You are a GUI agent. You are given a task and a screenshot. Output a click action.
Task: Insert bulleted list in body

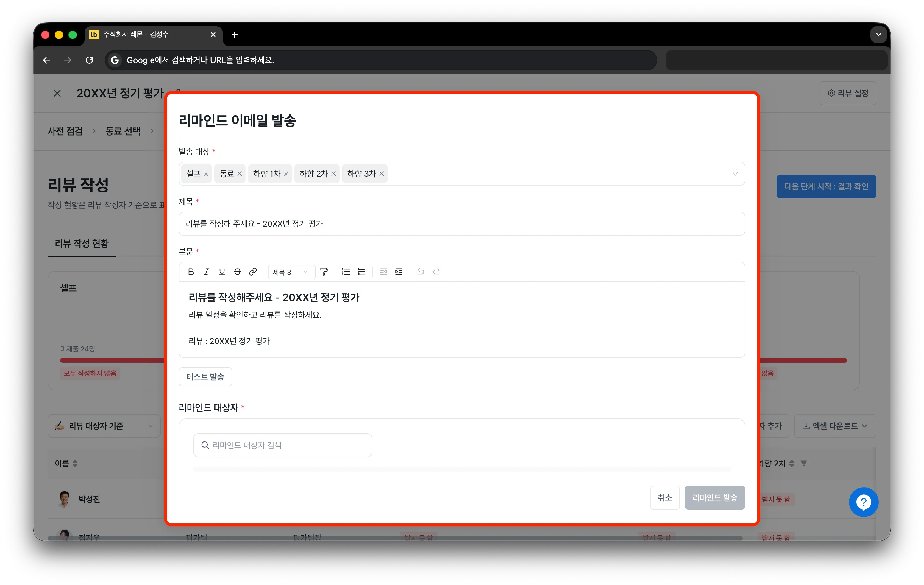[361, 272]
